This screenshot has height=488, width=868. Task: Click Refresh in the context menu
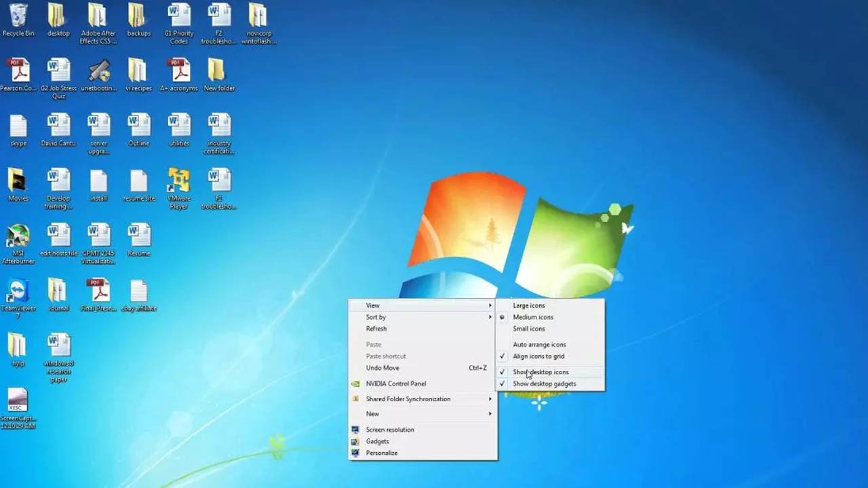(376, 329)
